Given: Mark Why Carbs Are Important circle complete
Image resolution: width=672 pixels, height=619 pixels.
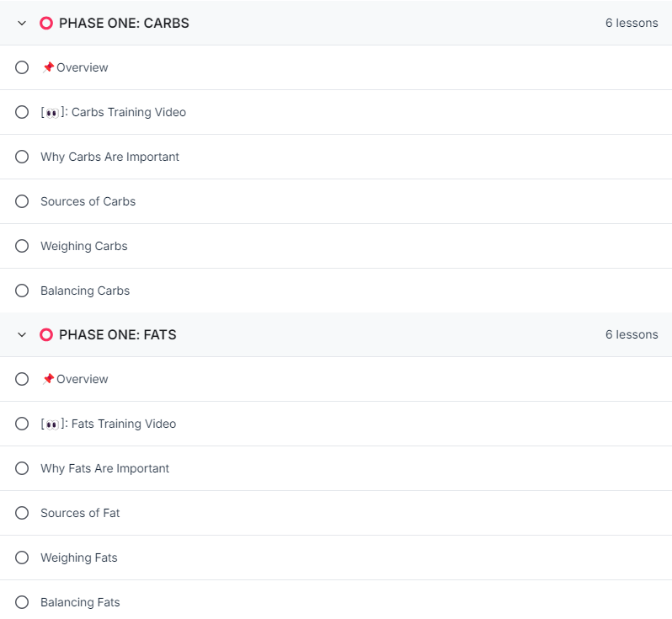Looking at the screenshot, I should click(22, 157).
